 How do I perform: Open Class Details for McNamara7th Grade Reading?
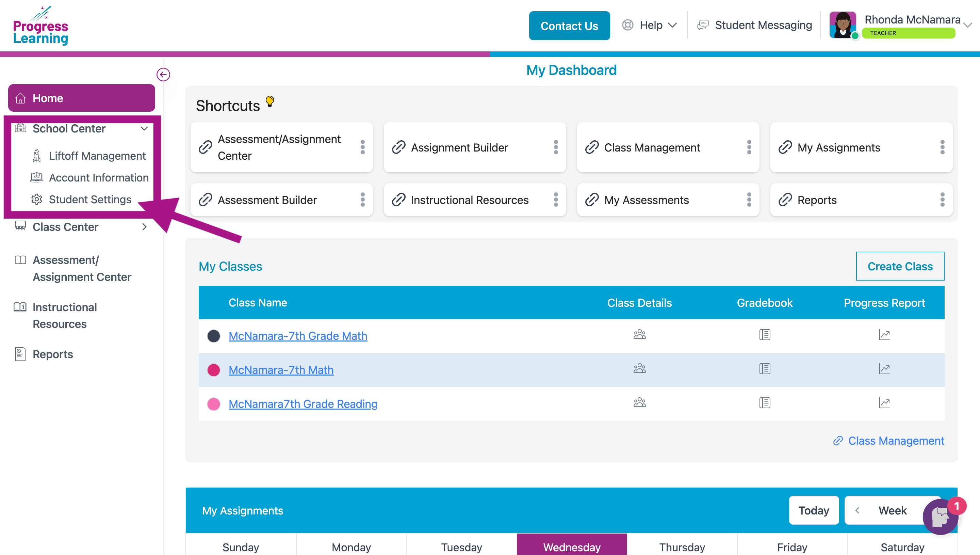(639, 402)
